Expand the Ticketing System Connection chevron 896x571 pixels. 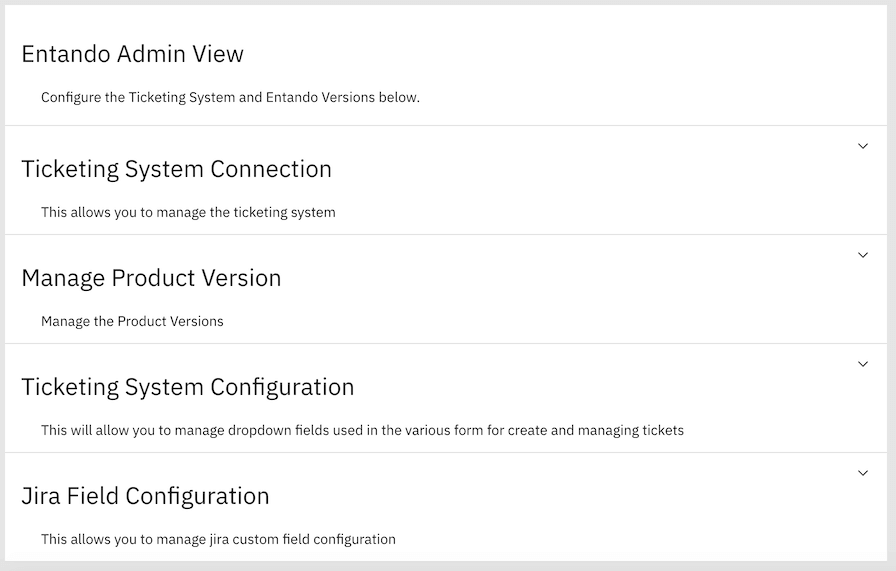click(x=863, y=146)
